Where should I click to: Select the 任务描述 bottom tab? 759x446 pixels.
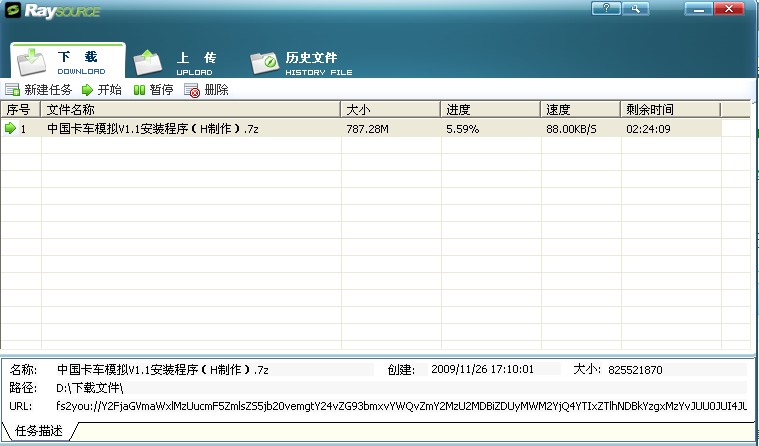pos(39,431)
